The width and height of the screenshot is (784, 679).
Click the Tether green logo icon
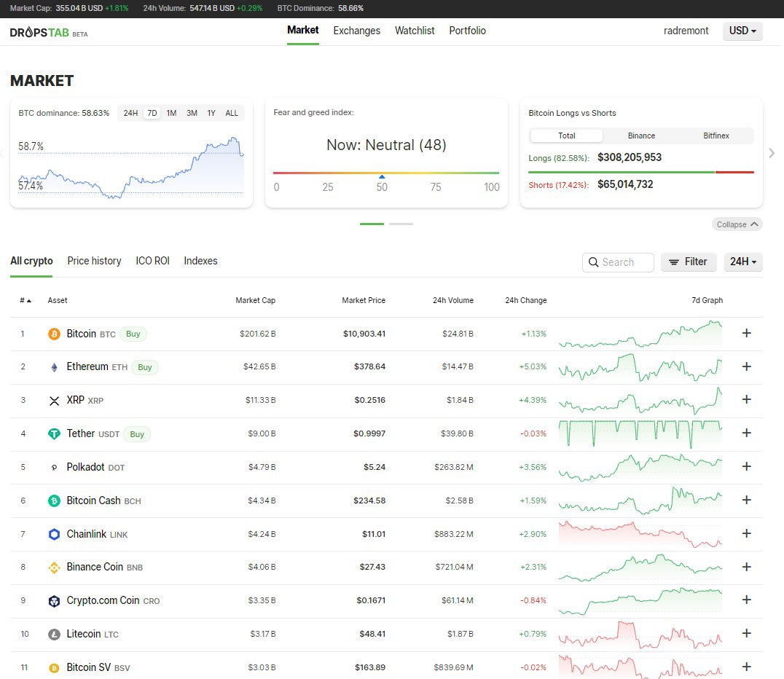54,434
